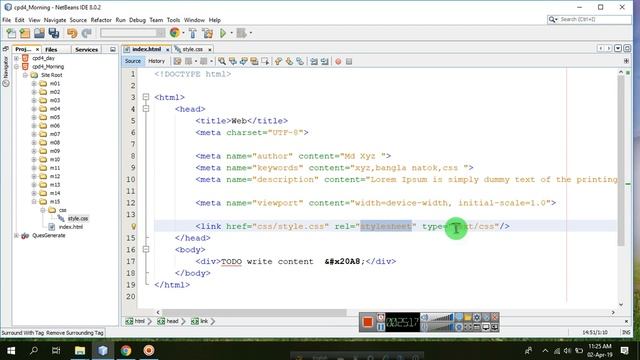
Task: Click the editor Find Selection magnifier icon
Action: click(x=222, y=61)
